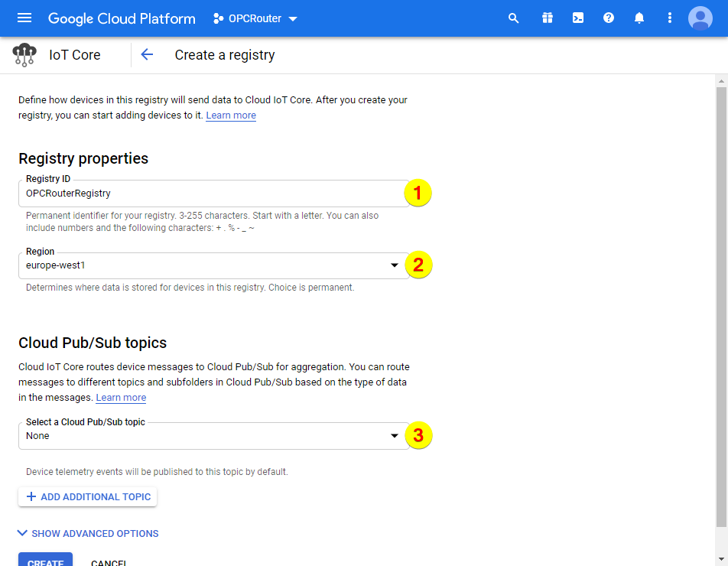Follow Learn more link under registry description
This screenshot has height=566, width=728.
coord(231,115)
